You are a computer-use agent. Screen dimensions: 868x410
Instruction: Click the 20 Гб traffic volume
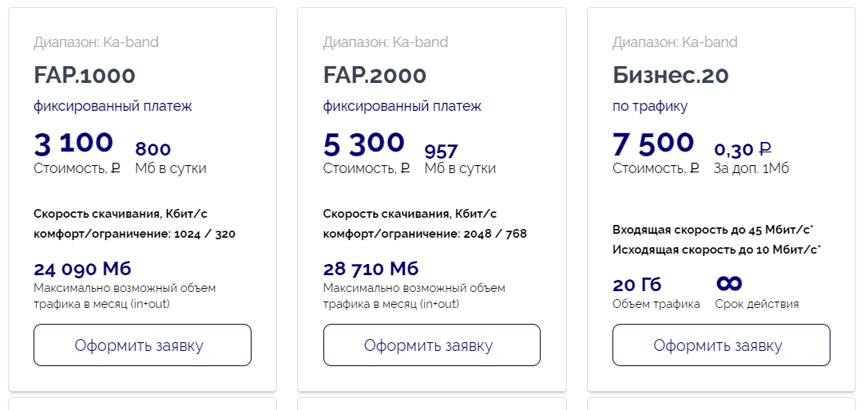637,285
